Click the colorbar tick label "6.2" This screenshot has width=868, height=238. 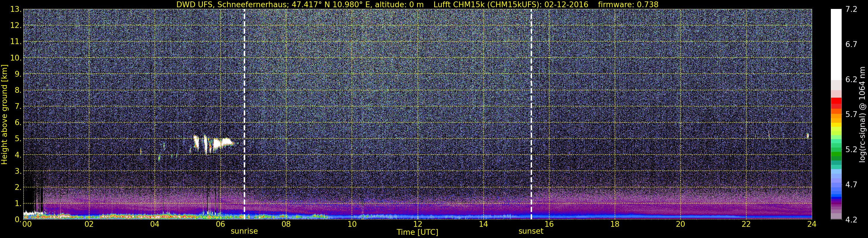tap(852, 80)
